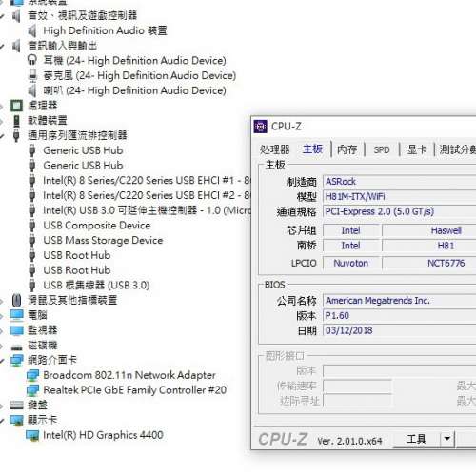Click the Nuvoton LPCIO vendor cell
This screenshot has height=476, width=476.
(x=351, y=263)
